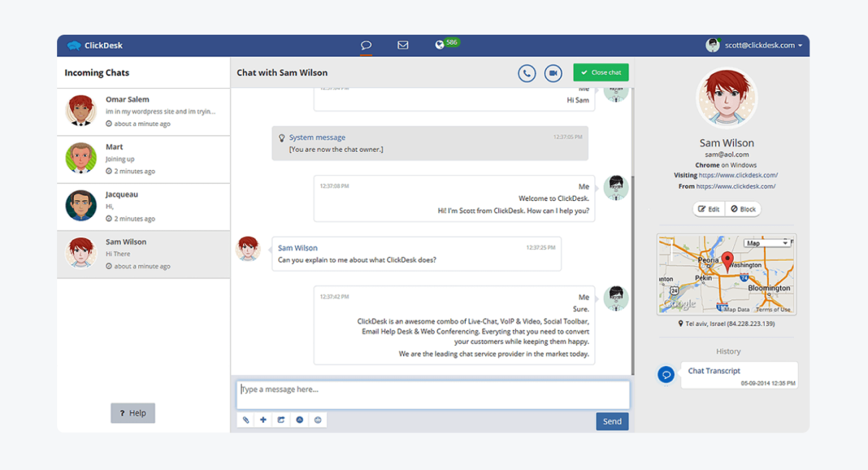The width and height of the screenshot is (868, 470).
Task: Click the Chat Transcript speech bubble icon
Action: pos(665,374)
